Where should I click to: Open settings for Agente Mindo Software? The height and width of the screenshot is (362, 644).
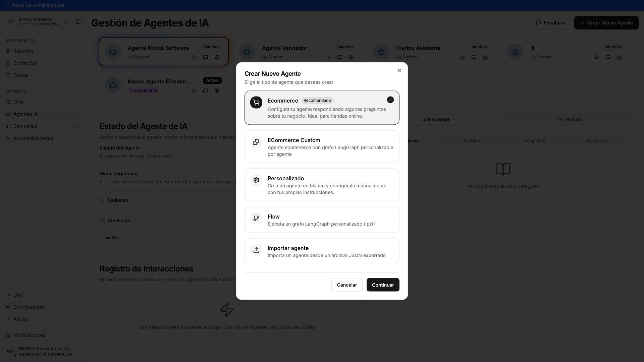click(217, 57)
